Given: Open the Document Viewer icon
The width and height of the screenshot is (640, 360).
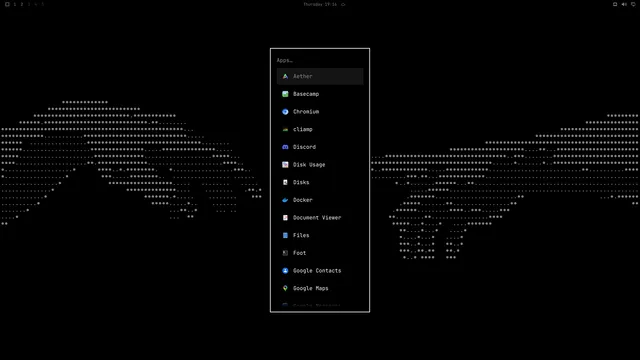Looking at the screenshot, I should coord(285,218).
